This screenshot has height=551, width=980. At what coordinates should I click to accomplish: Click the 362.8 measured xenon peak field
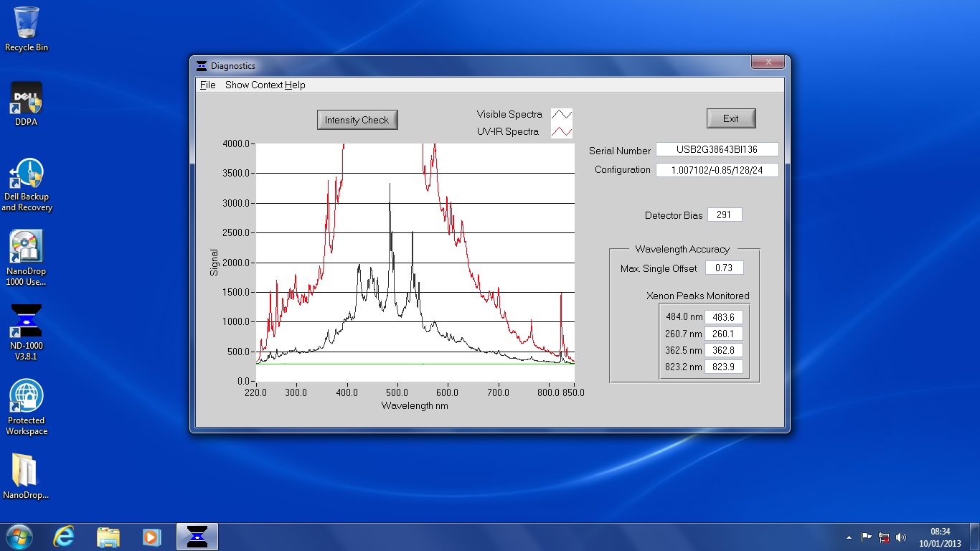723,350
